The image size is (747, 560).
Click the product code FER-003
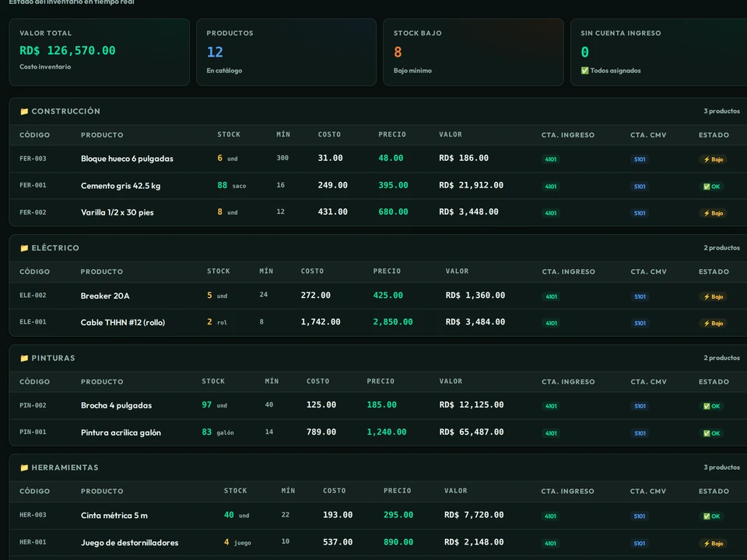(33, 159)
